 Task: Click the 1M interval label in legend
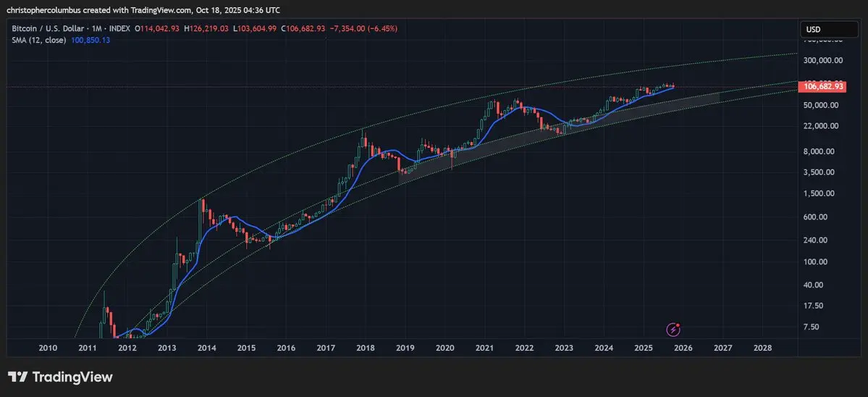(98, 29)
